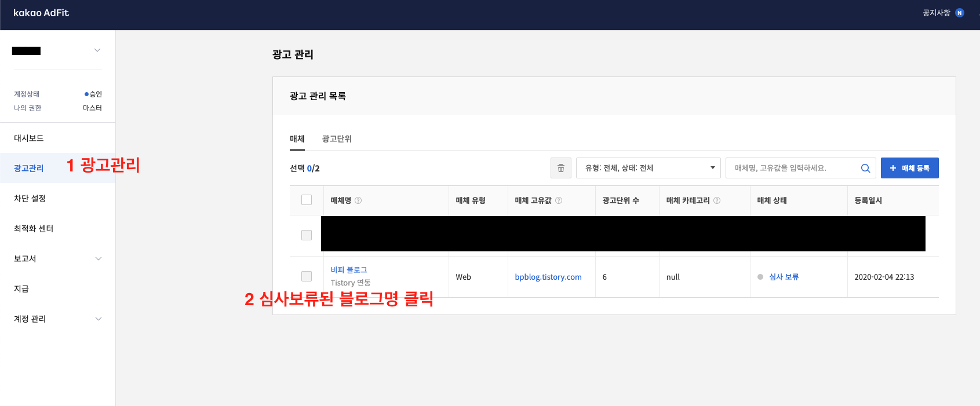
Task: Click the 매체 상태 column header
Action: (772, 200)
